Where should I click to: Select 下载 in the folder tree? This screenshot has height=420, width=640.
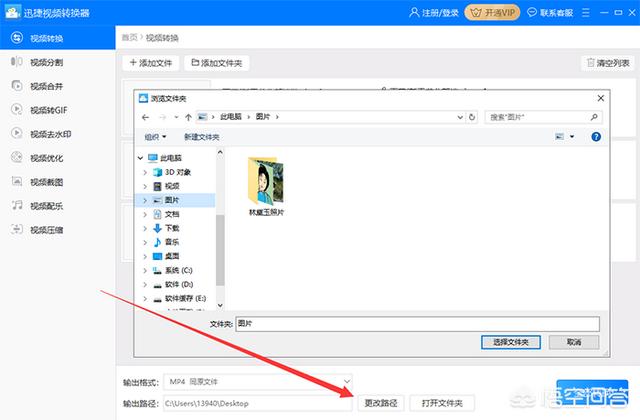coord(172,228)
